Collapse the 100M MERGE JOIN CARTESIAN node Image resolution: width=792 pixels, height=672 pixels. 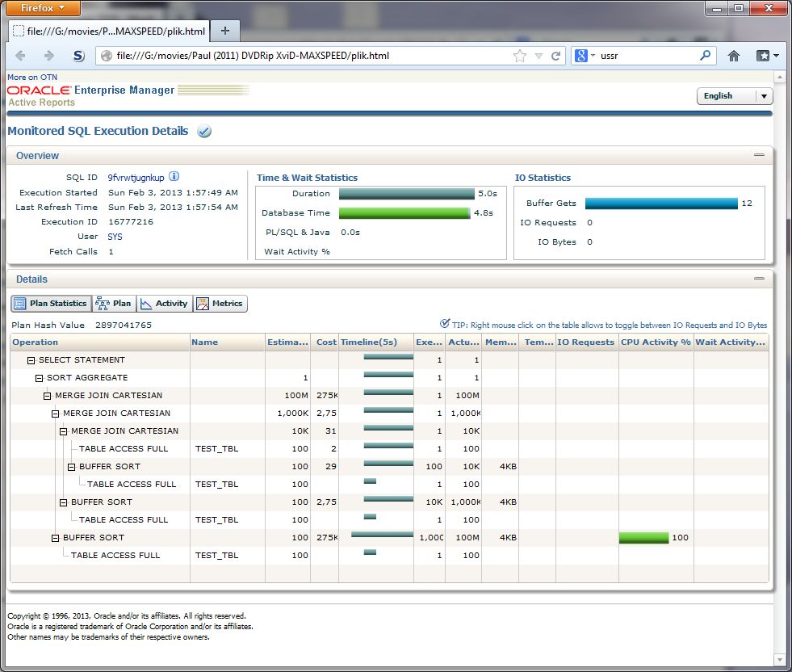coord(47,396)
